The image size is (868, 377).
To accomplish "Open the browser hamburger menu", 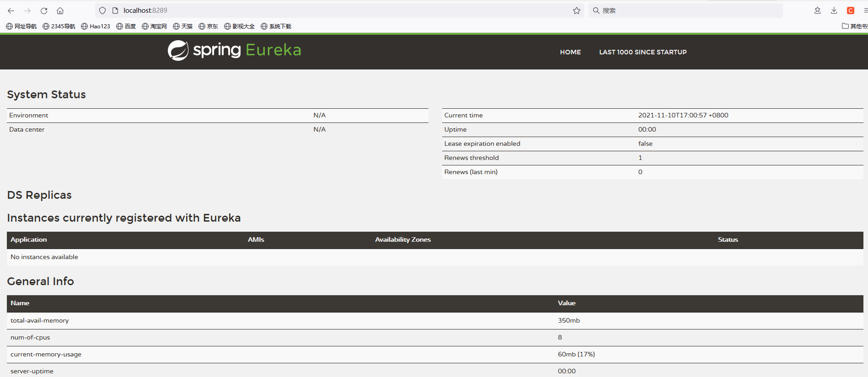I will pyautogui.click(x=865, y=11).
